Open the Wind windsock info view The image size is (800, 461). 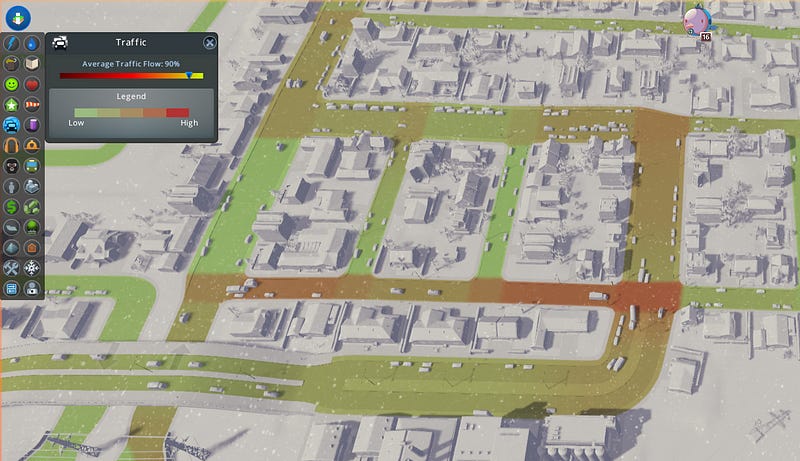click(x=32, y=105)
